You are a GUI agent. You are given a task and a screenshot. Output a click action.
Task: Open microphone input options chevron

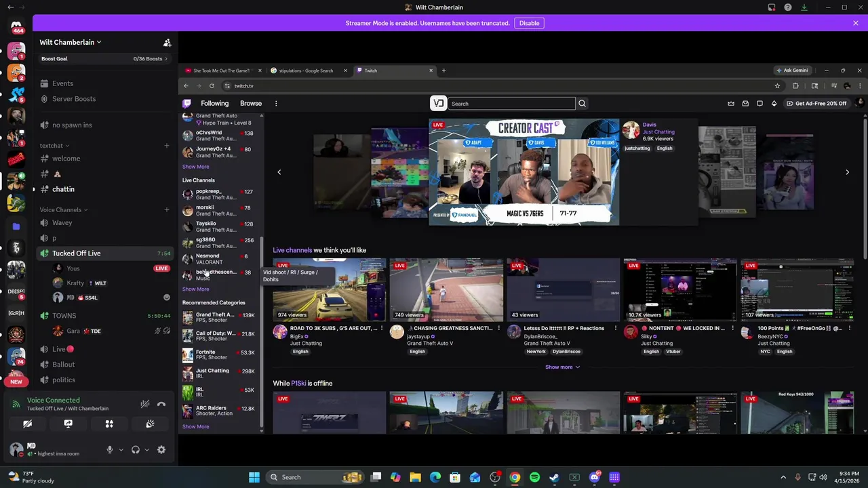click(121, 449)
